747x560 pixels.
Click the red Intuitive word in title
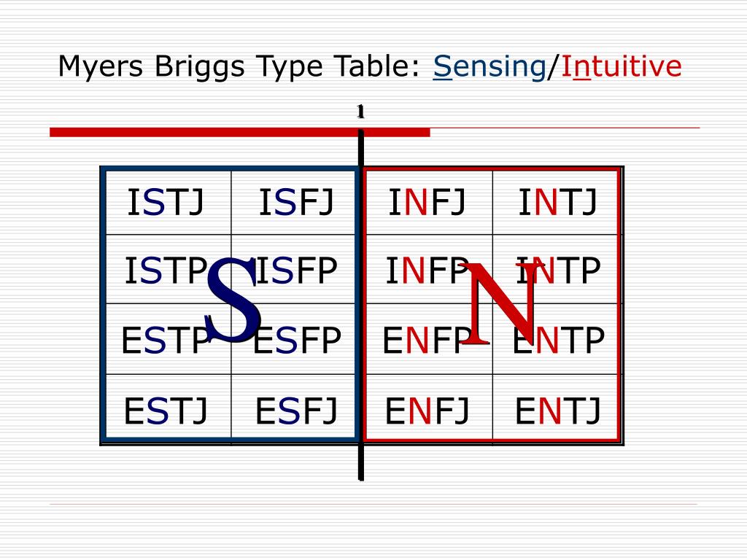tap(622, 66)
